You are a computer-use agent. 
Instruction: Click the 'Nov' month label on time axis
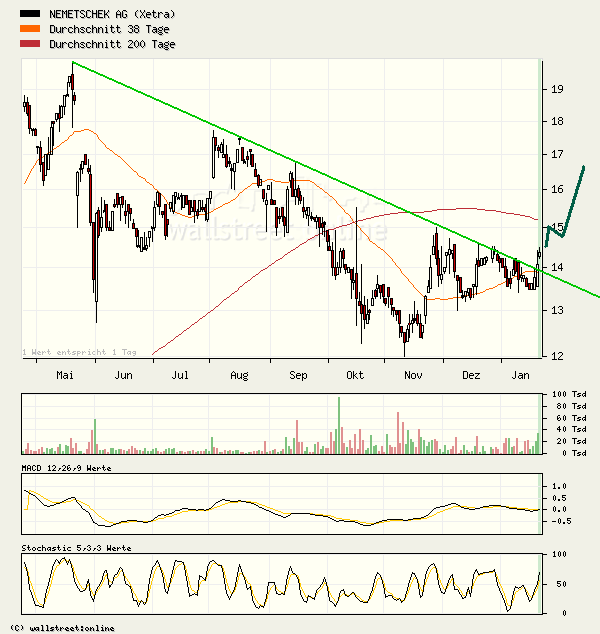point(412,375)
